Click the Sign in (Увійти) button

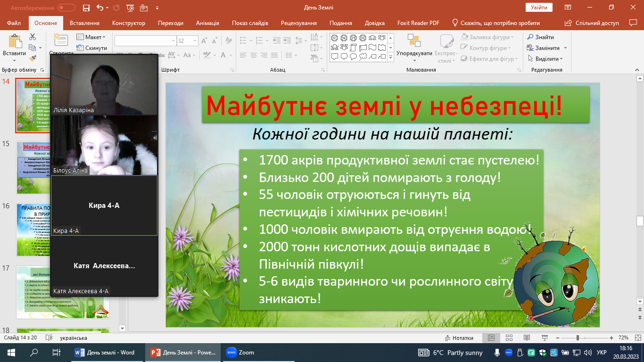click(x=539, y=8)
